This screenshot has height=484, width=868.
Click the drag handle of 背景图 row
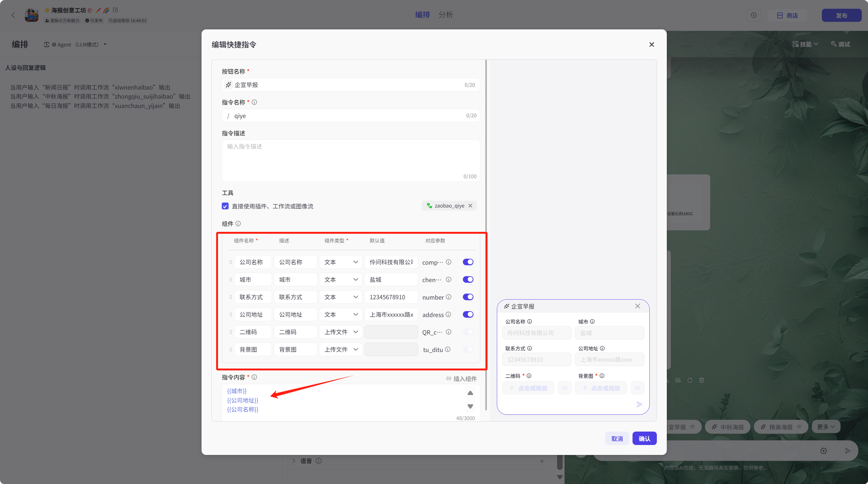[x=231, y=350]
